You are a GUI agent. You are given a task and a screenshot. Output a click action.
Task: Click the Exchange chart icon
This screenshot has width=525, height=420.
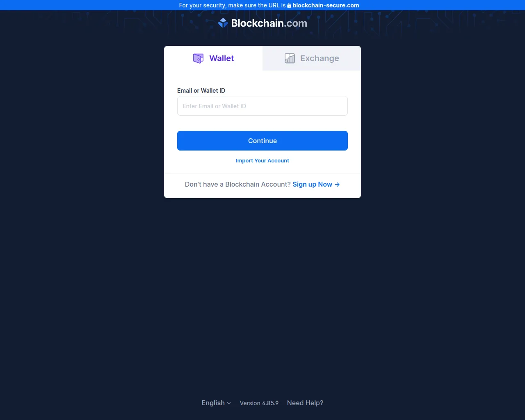[x=290, y=58]
